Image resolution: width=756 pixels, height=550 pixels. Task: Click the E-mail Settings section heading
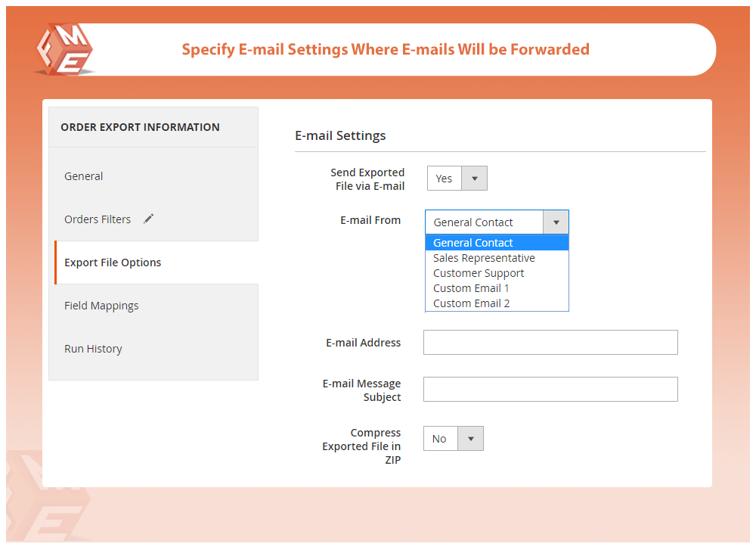click(x=340, y=136)
